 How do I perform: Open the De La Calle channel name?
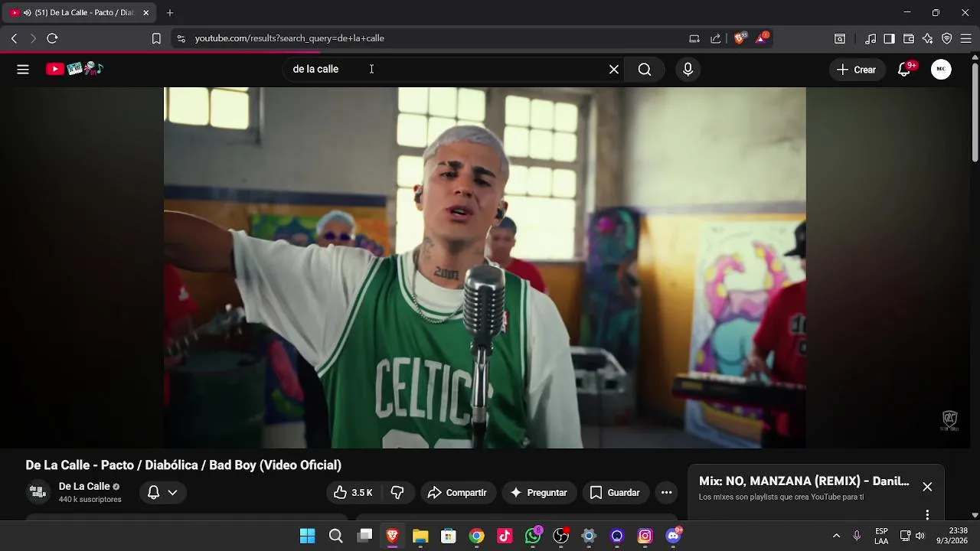point(84,486)
